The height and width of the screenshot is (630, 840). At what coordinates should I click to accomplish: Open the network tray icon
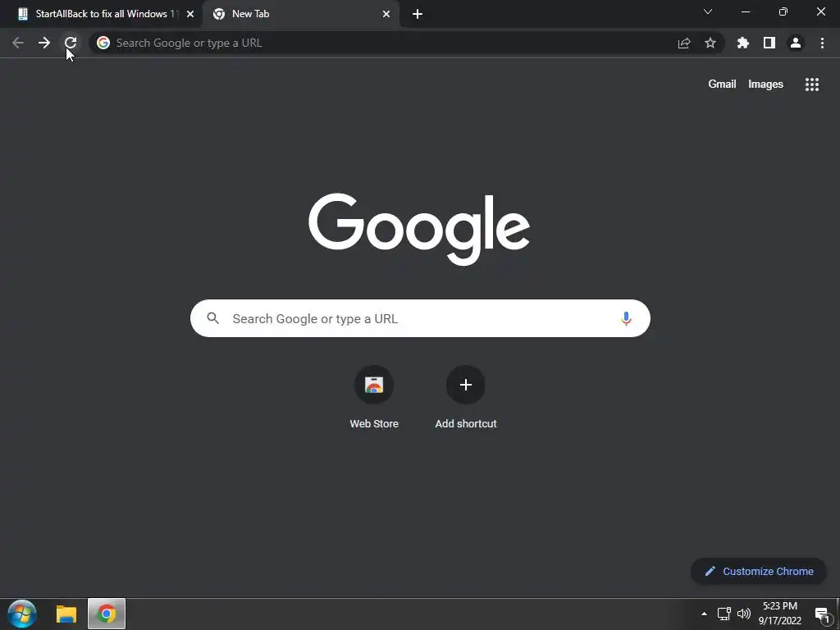point(724,614)
